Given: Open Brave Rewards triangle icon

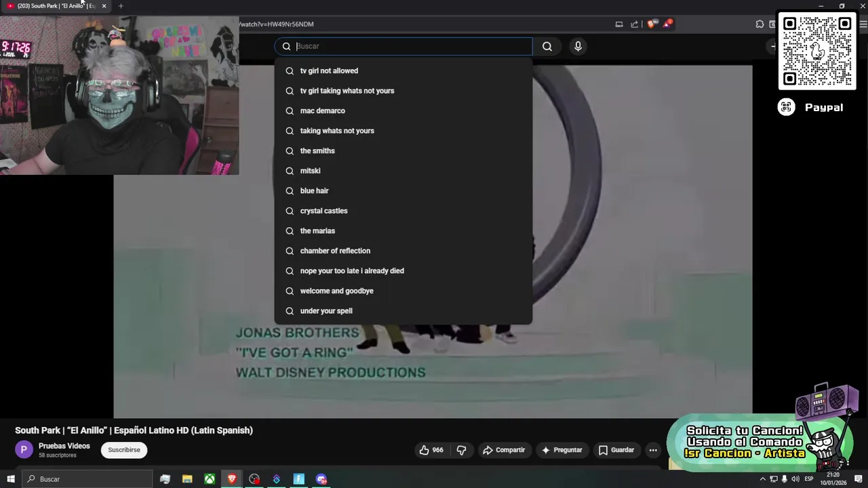Looking at the screenshot, I should tap(668, 24).
